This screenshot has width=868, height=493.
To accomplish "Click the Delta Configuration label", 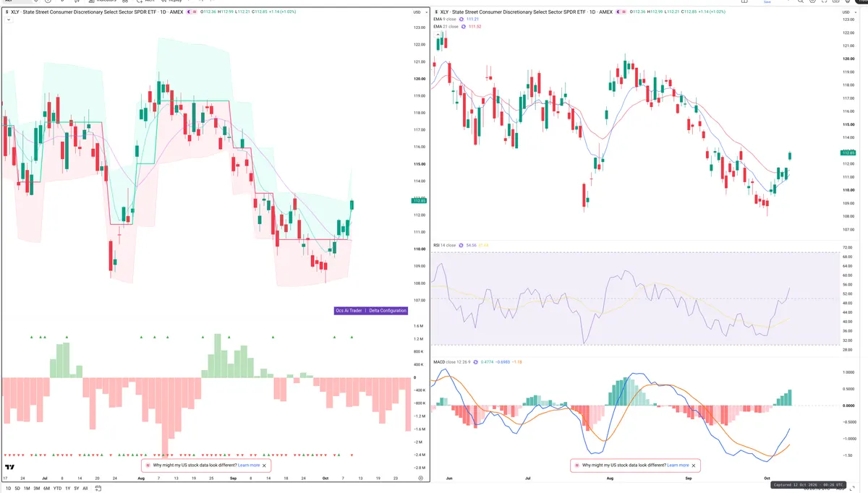I will click(x=388, y=311).
